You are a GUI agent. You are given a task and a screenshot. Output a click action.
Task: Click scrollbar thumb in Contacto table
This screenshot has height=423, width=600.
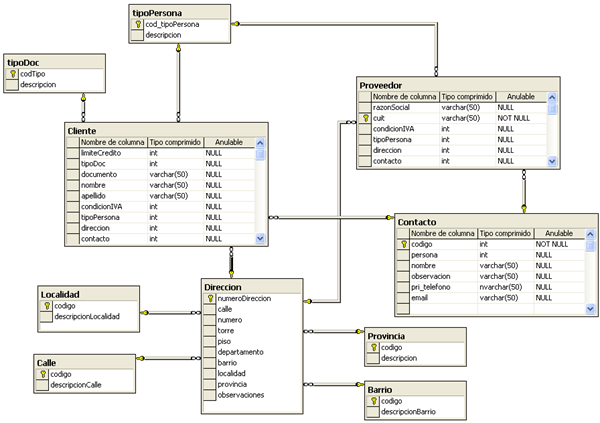pos(590,246)
